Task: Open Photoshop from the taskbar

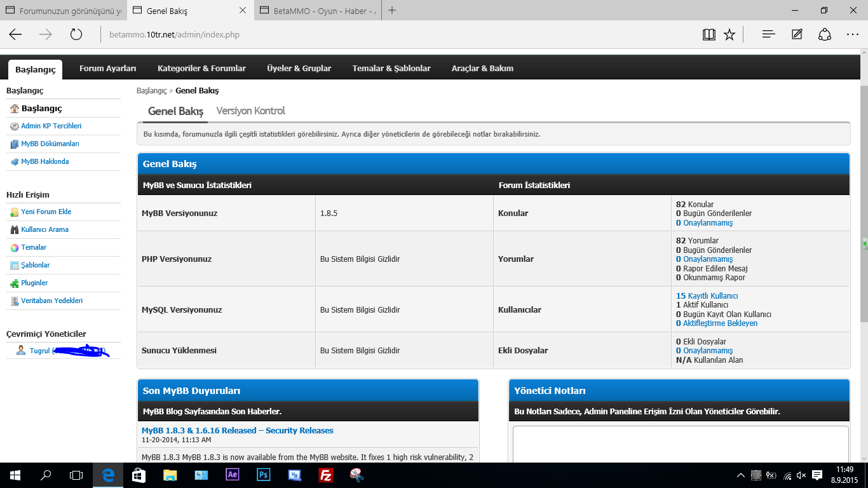Action: tap(263, 475)
